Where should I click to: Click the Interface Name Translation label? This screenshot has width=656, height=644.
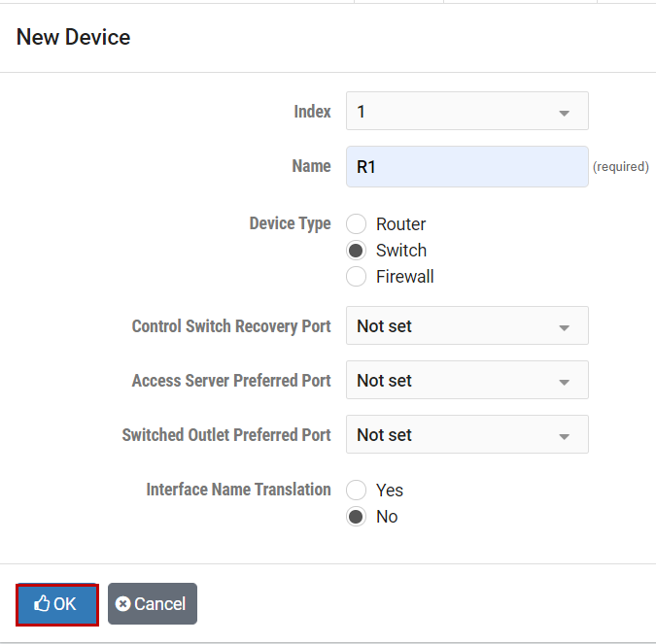[238, 490]
